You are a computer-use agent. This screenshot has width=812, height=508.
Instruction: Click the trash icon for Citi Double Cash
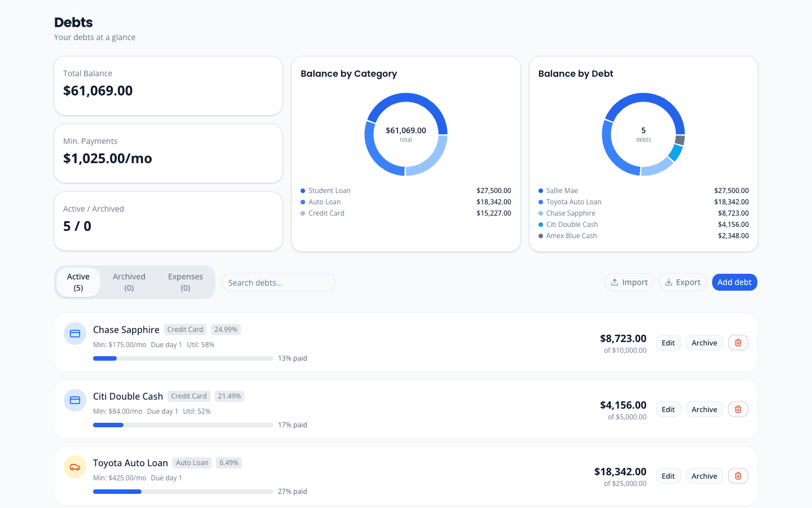tap(738, 409)
